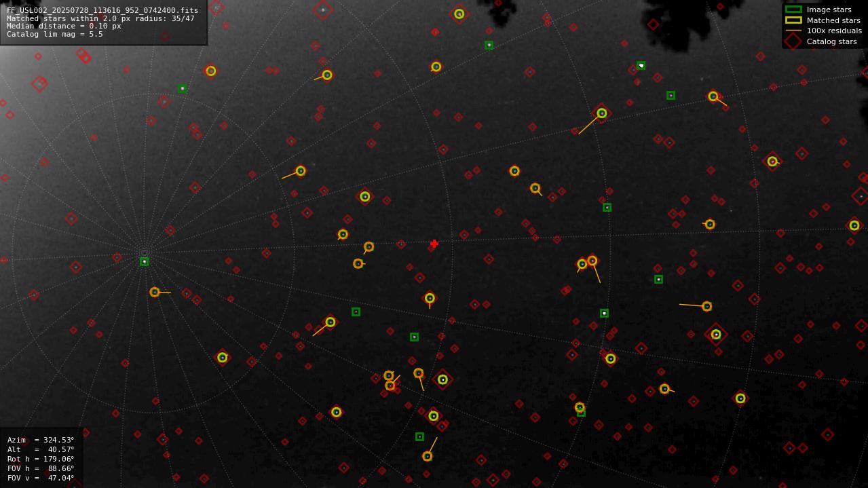Viewport: 868px width, 488px height.
Task: Click the Rot h = 179.06° readout
Action: [x=41, y=459]
